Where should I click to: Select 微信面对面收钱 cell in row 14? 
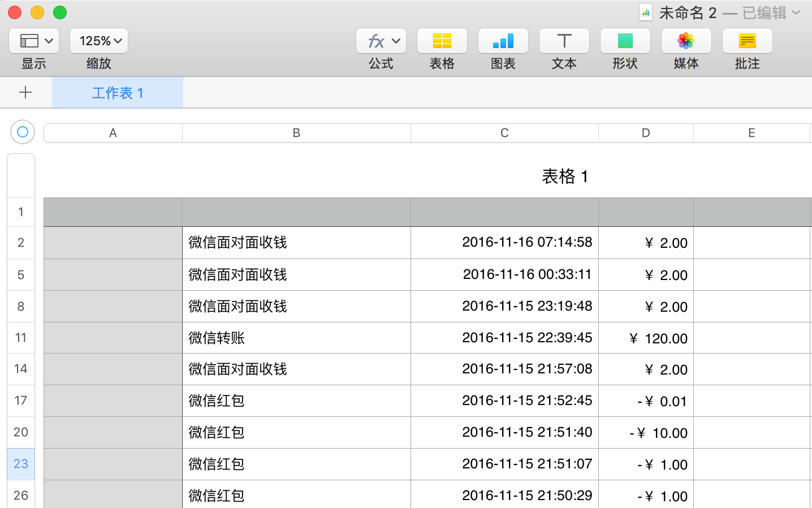tap(296, 369)
